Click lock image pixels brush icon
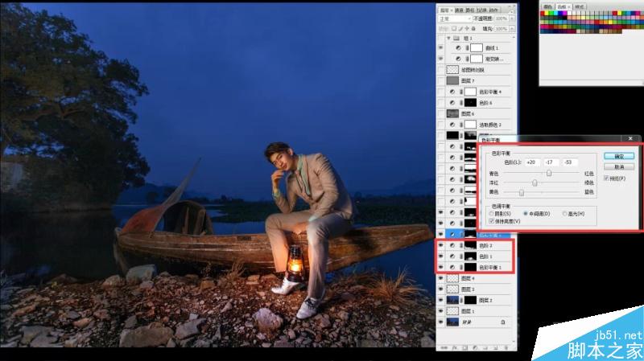644x361 pixels. [460, 29]
